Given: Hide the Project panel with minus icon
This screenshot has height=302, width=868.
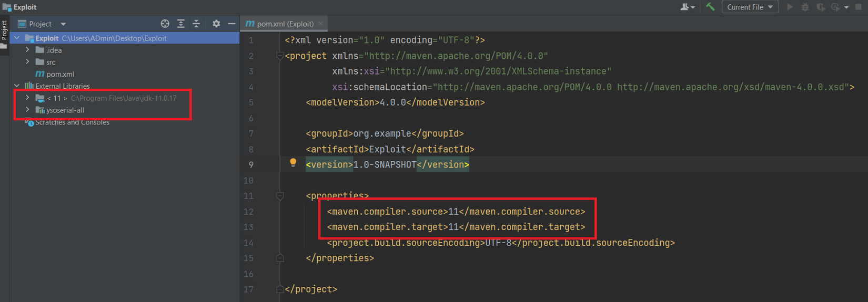Looking at the screenshot, I should 231,24.
